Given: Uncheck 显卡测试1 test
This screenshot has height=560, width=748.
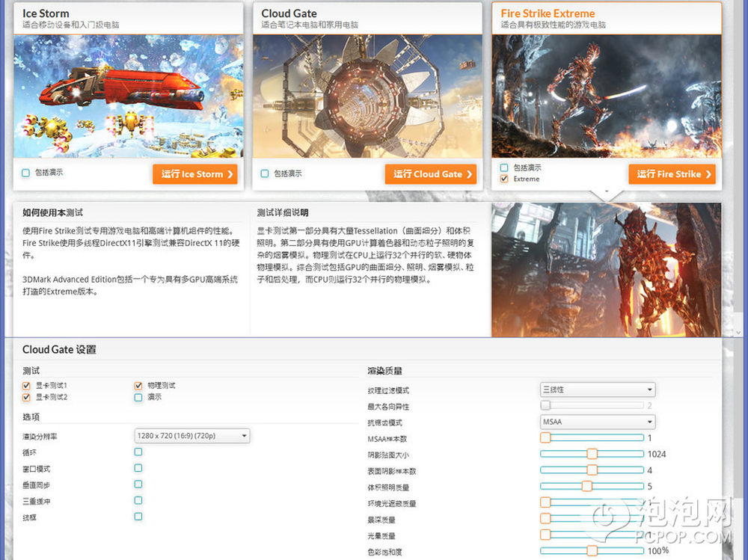Looking at the screenshot, I should tap(26, 385).
